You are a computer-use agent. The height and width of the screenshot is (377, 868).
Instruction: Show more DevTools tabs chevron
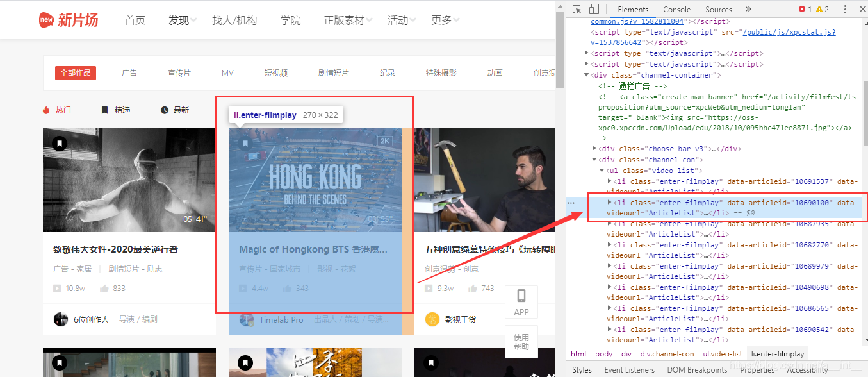(x=748, y=9)
